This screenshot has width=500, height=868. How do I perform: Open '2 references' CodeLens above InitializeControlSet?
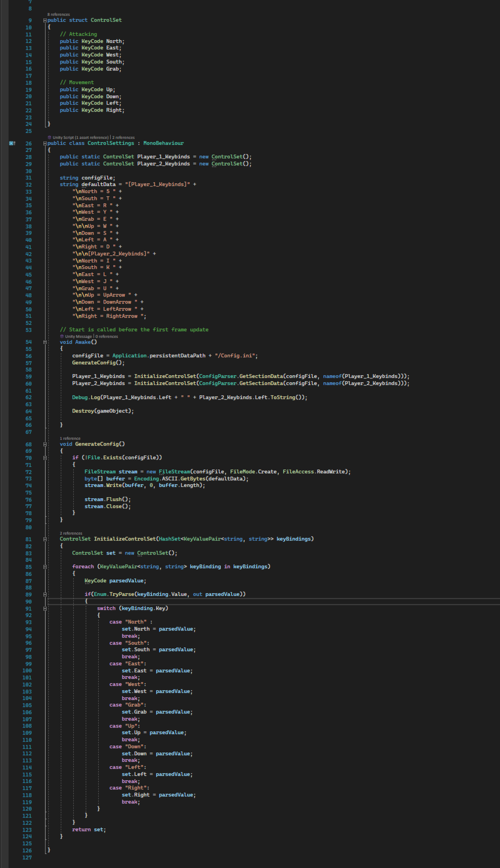click(x=71, y=533)
